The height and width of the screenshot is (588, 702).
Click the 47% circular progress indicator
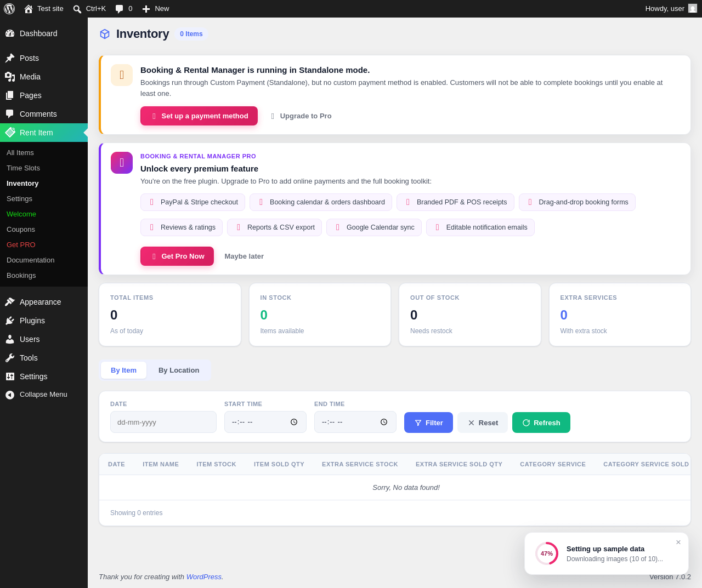coord(547,553)
